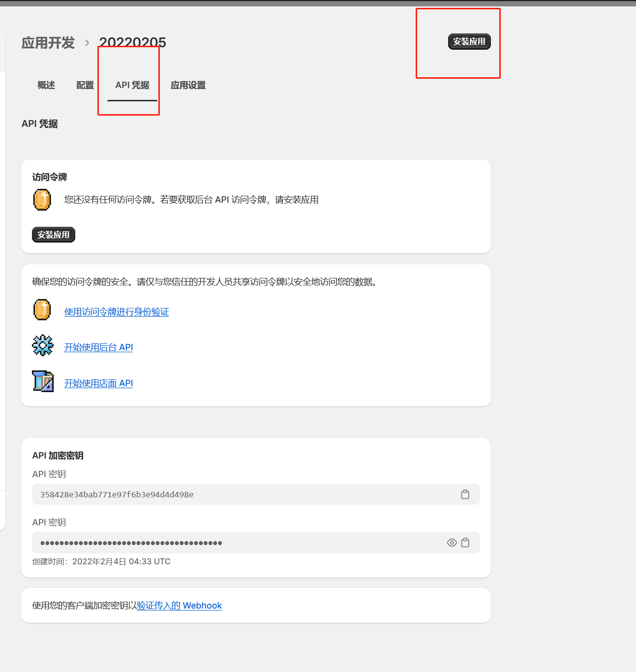Select the API 凭据 tab
The height and width of the screenshot is (672, 636).
click(x=132, y=85)
